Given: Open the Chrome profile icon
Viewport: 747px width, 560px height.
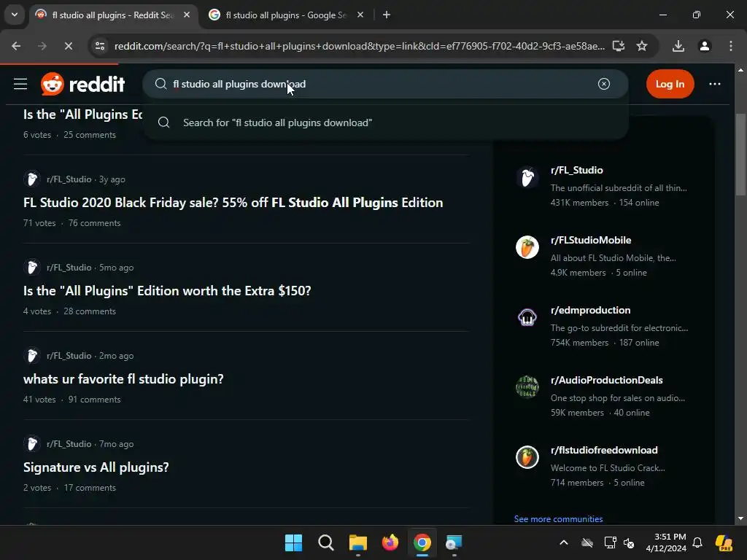Looking at the screenshot, I should click(x=705, y=46).
